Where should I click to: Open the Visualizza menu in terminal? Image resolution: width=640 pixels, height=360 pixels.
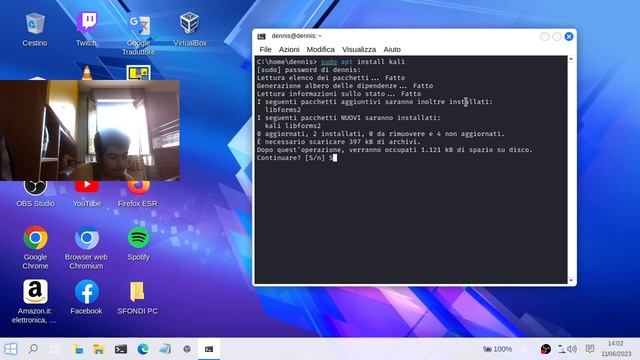click(x=359, y=49)
